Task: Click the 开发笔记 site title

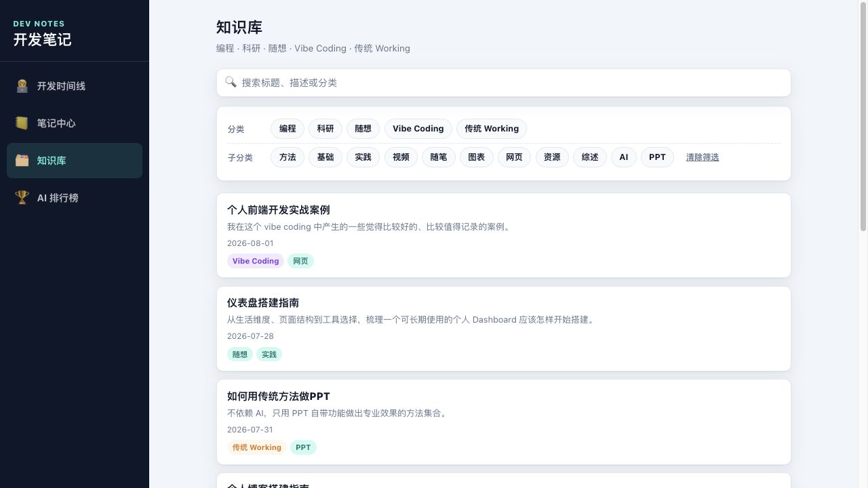Action: pyautogui.click(x=42, y=39)
